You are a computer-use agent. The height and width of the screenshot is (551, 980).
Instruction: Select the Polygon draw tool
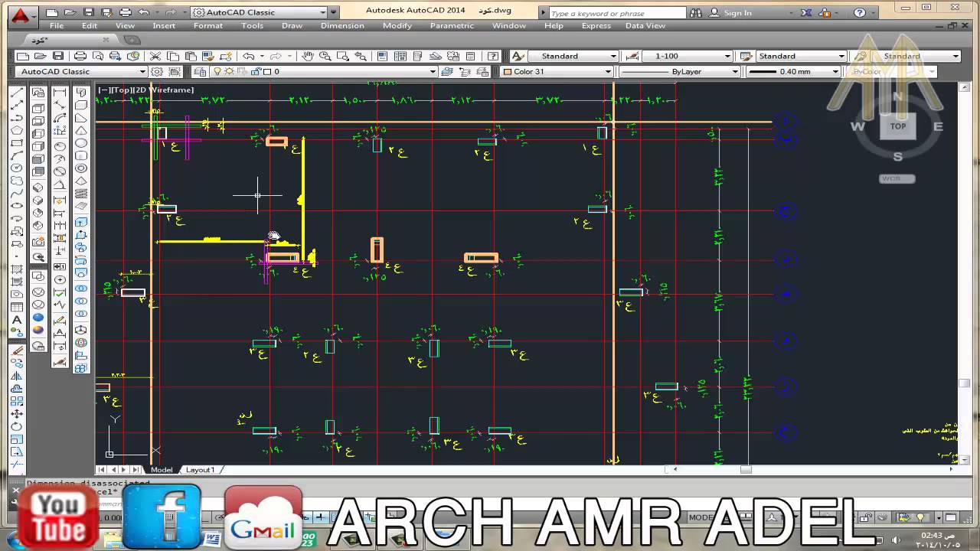click(x=17, y=131)
